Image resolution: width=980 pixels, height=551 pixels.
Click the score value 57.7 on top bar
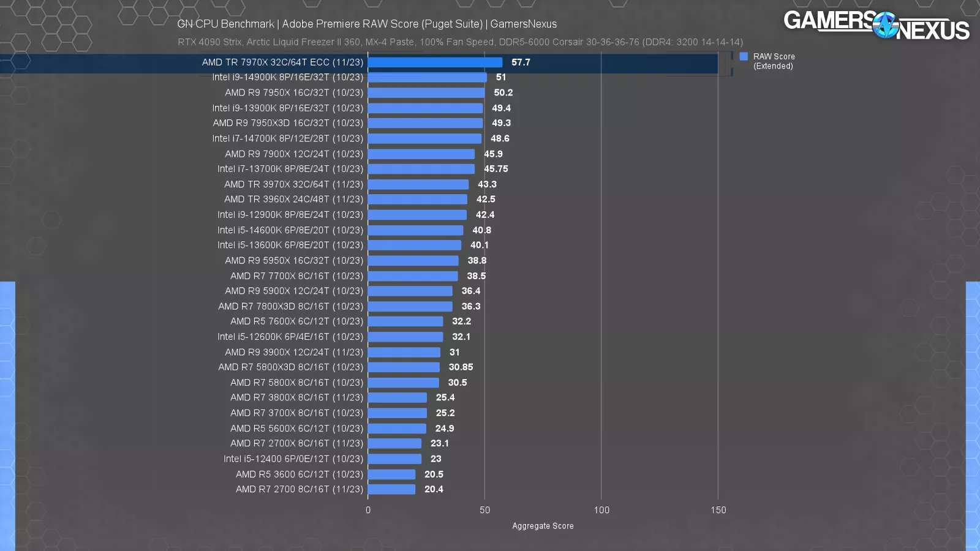click(521, 62)
